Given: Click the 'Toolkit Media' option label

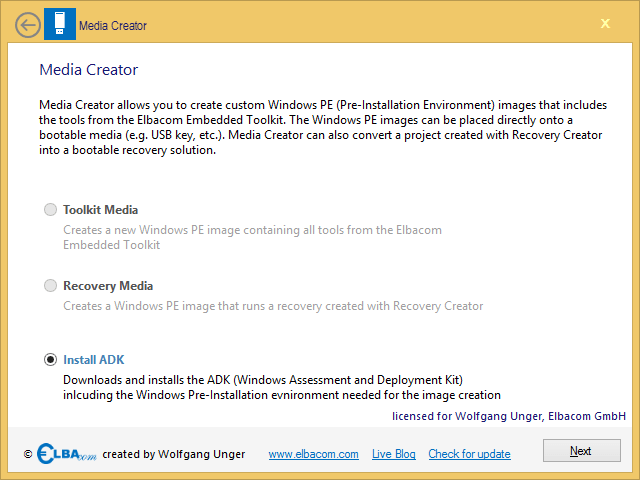Looking at the screenshot, I should (100, 210).
